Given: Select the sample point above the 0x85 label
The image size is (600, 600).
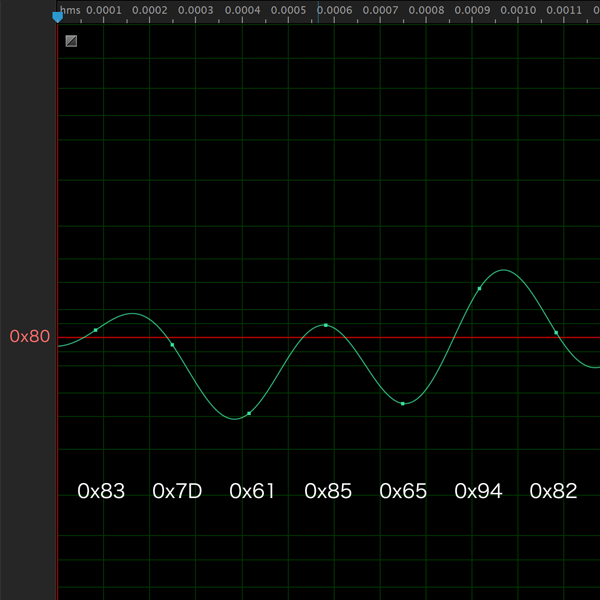Looking at the screenshot, I should (x=326, y=325).
